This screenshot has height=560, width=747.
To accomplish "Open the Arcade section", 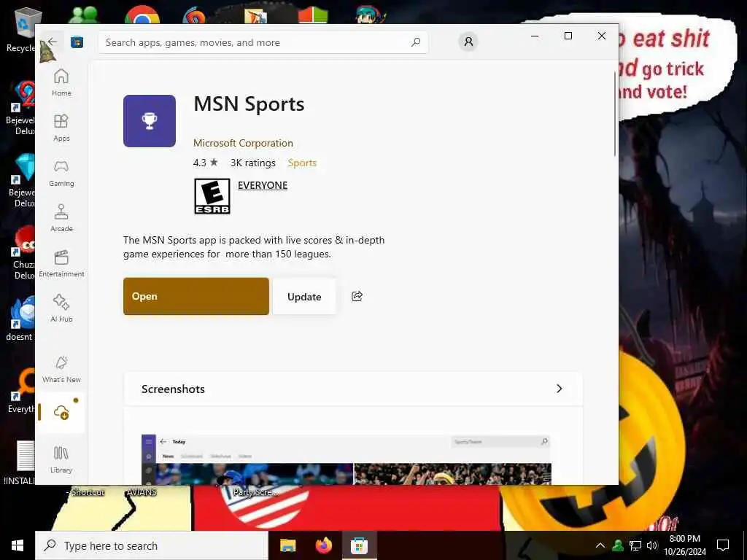I will pyautogui.click(x=61, y=218).
